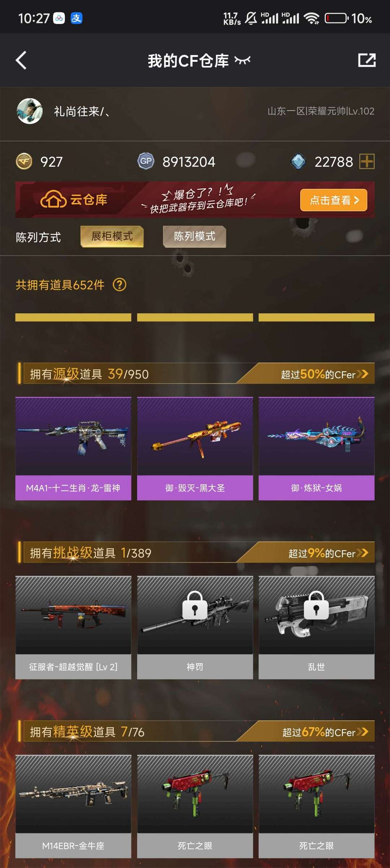The width and height of the screenshot is (390, 868).
Task: Expand 源级道具 ranking over 50% of CFers
Action: [x=325, y=374]
